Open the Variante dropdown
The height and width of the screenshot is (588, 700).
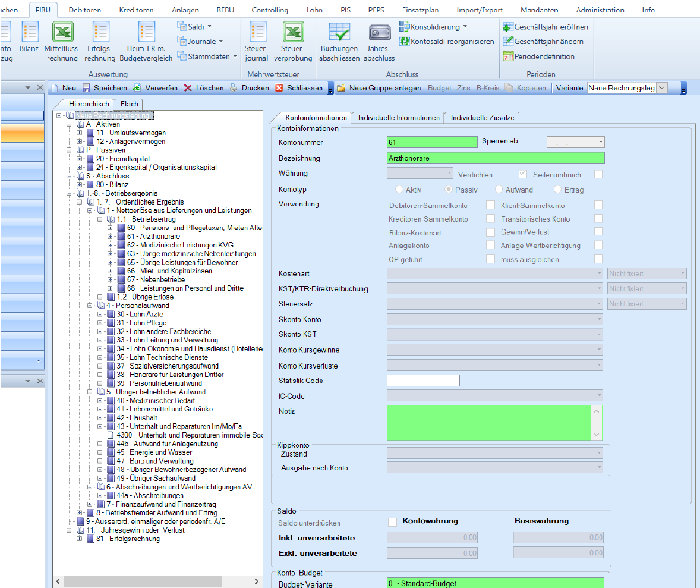(x=662, y=88)
